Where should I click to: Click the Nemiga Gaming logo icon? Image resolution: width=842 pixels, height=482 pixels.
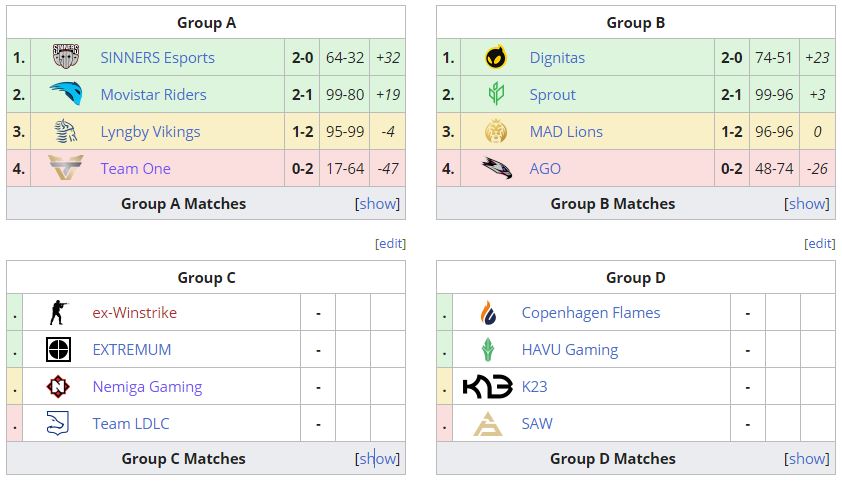(59, 387)
